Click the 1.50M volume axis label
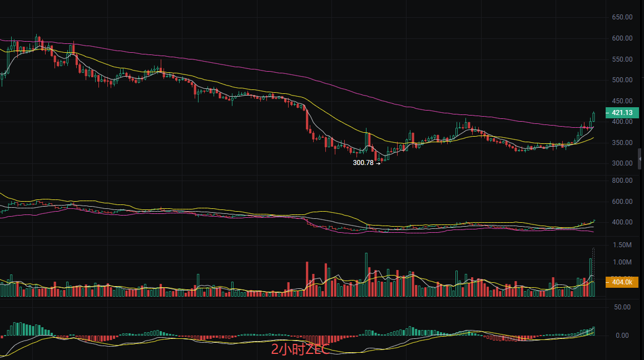644x360 pixels. pyautogui.click(x=622, y=245)
